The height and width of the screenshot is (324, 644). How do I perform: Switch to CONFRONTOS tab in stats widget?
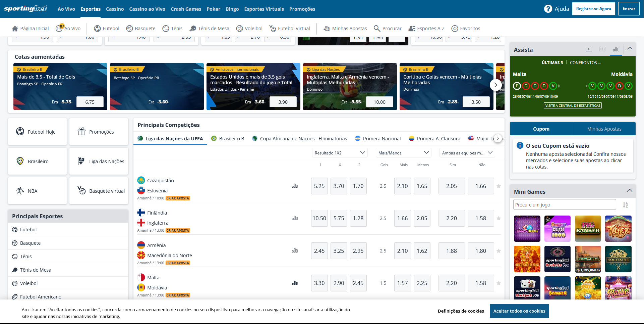(x=585, y=62)
